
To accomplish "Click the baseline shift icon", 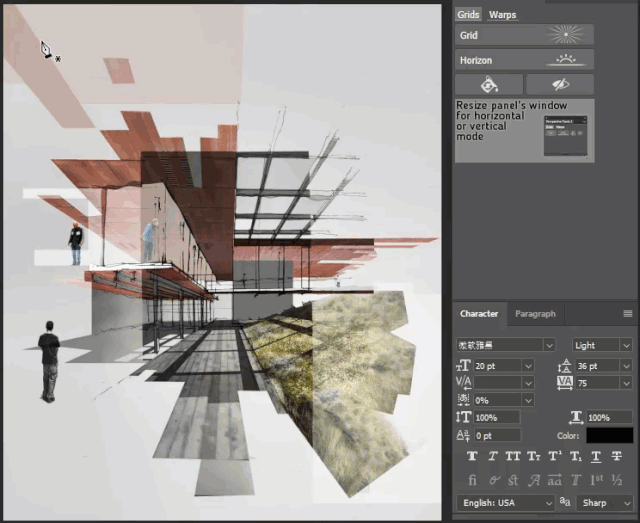I will [463, 436].
